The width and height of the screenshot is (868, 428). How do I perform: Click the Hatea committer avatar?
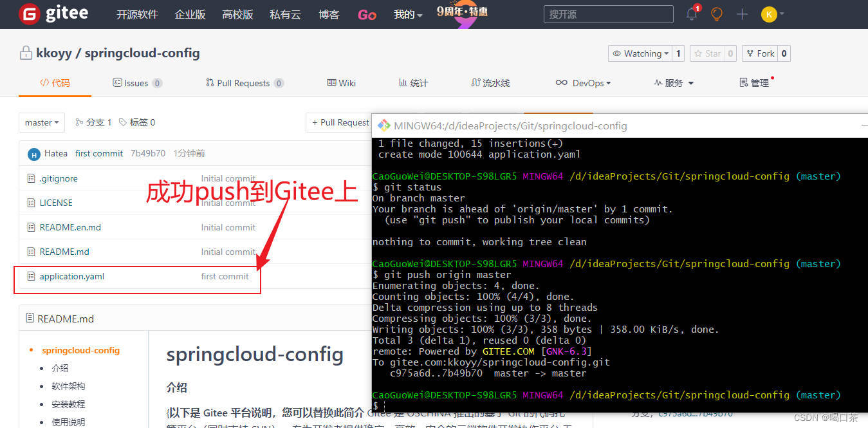tap(33, 154)
